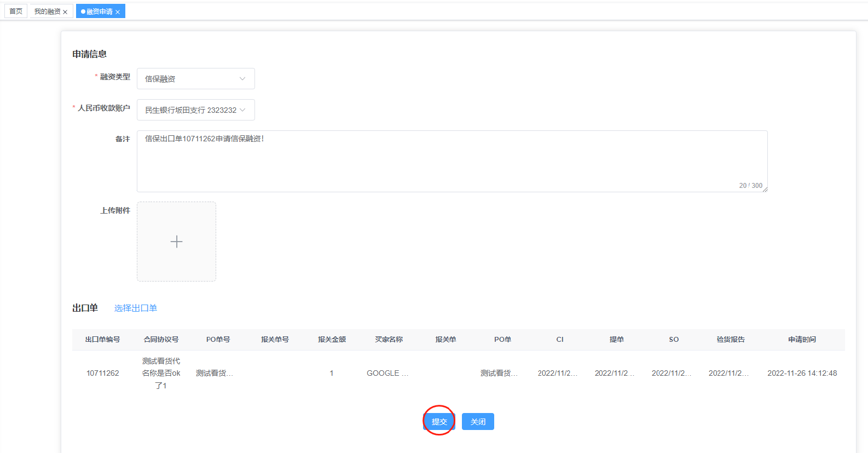This screenshot has width=868, height=453.
Task: Click the 测试看货代名称是否ok了1 contract cell
Action: pyautogui.click(x=161, y=373)
